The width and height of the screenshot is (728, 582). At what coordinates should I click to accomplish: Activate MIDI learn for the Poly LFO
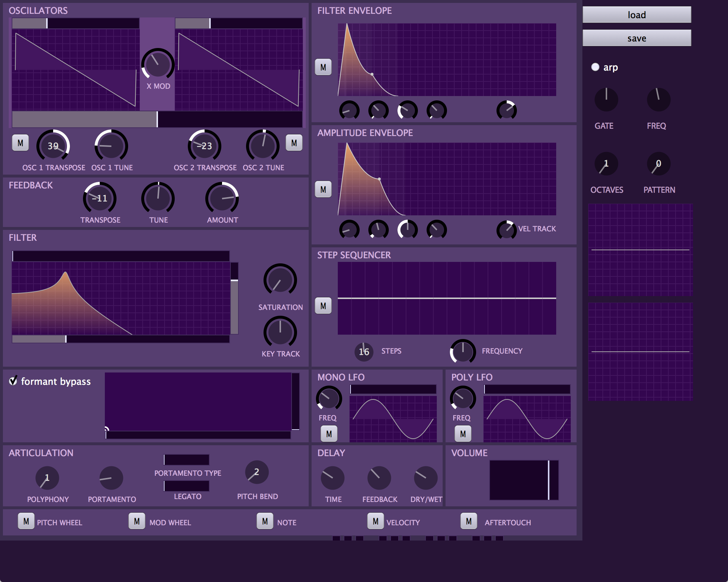[463, 433]
